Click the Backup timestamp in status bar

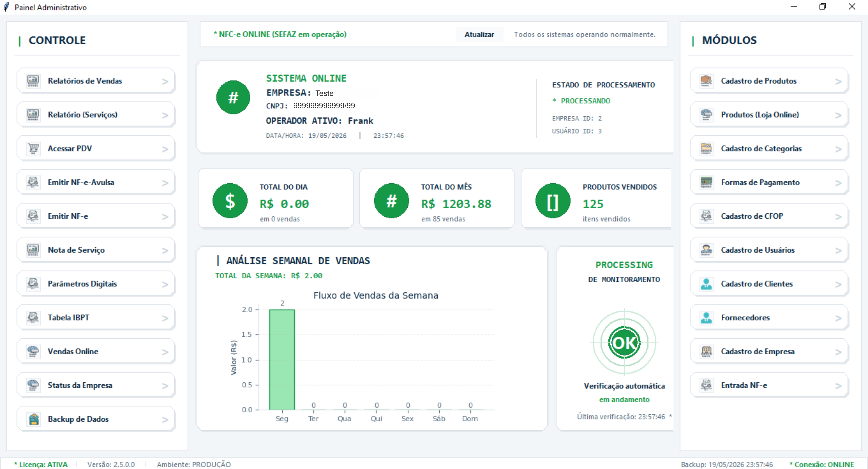727,464
